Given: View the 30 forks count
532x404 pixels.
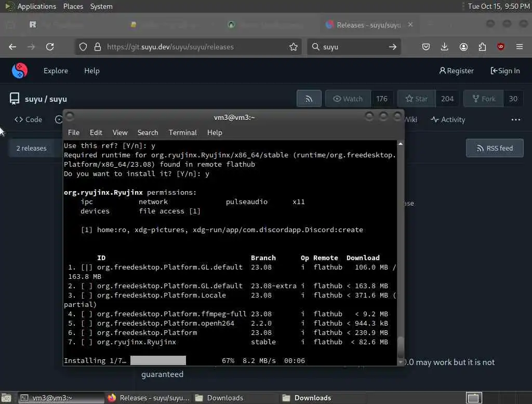Looking at the screenshot, I should (x=513, y=99).
